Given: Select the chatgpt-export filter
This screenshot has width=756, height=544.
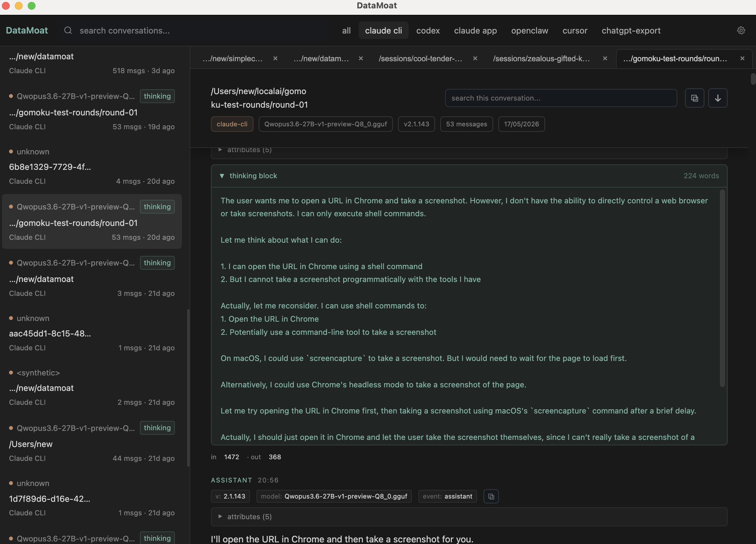Looking at the screenshot, I should [x=631, y=30].
